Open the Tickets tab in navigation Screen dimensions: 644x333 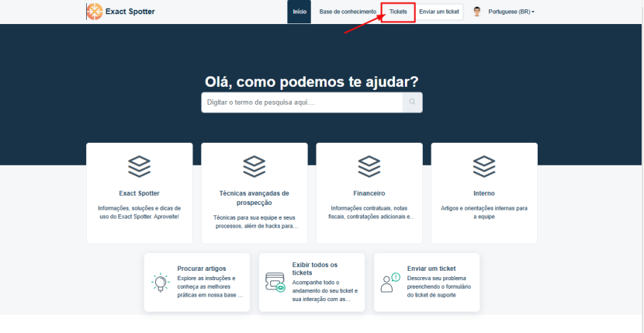[398, 12]
